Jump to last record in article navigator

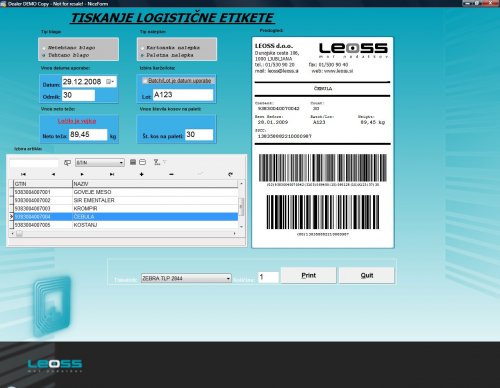pos(112,174)
